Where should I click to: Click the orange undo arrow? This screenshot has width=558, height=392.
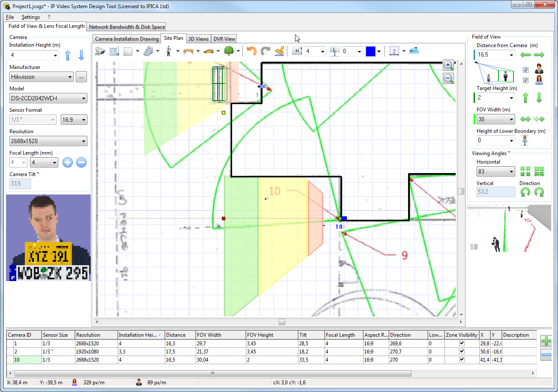tap(251, 51)
